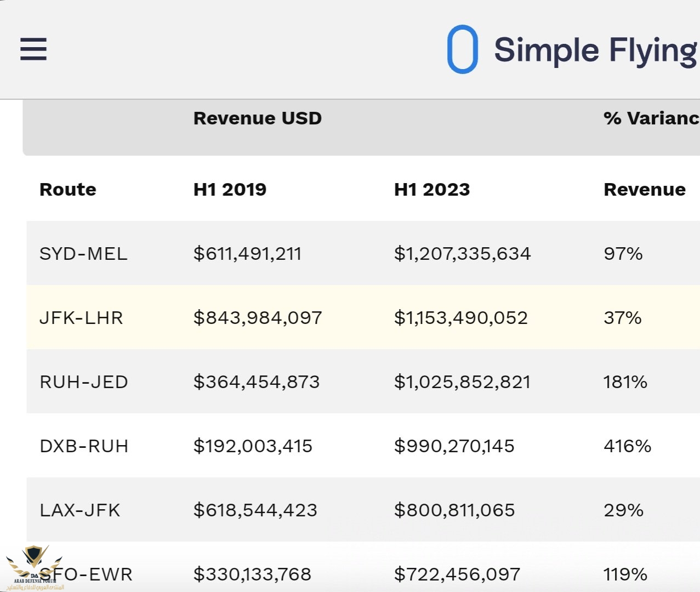The height and width of the screenshot is (592, 700).
Task: Click H1 2019 value $611,491,211
Action: click(x=247, y=254)
